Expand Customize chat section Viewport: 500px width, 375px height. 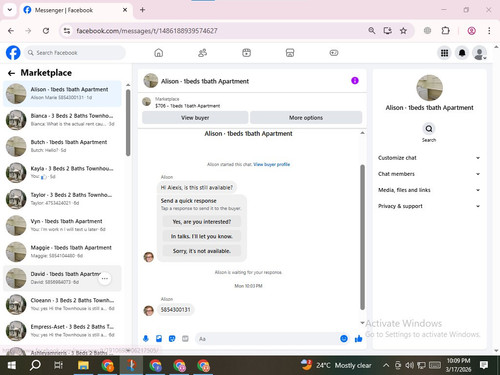coord(429,158)
